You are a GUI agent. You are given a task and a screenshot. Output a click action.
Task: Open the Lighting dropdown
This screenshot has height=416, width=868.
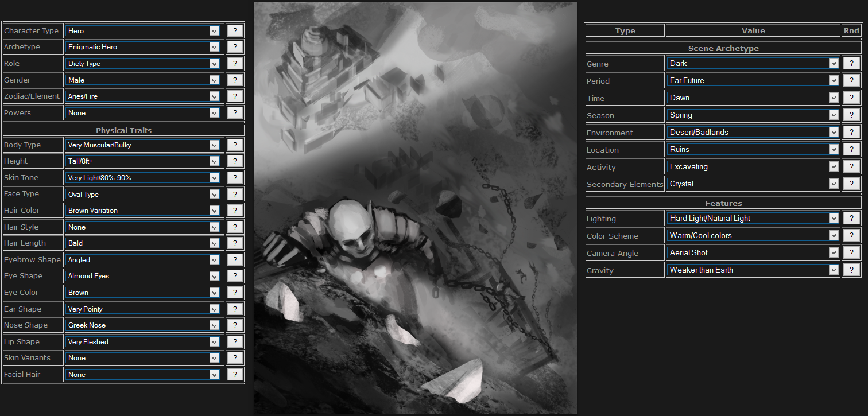pyautogui.click(x=753, y=219)
